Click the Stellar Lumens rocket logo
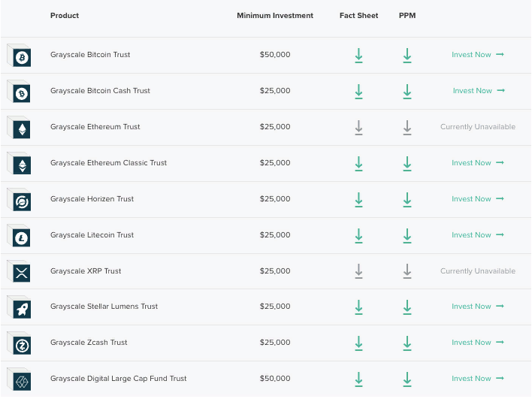The height and width of the screenshot is (399, 532). tap(22, 308)
